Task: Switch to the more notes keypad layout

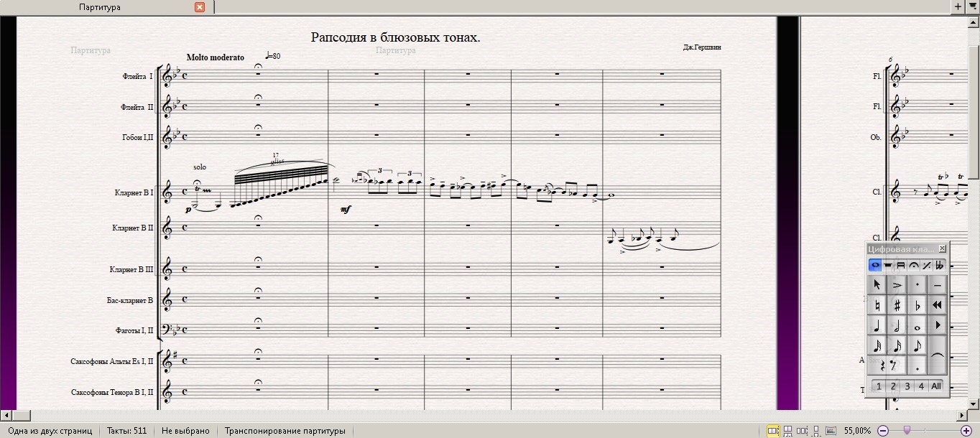Action: pyautogui.click(x=888, y=265)
